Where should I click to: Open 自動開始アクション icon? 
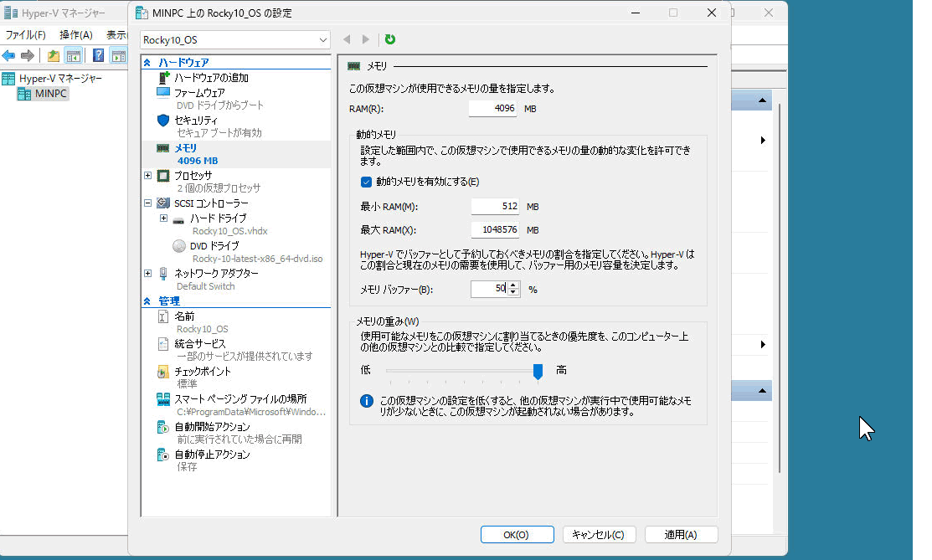[162, 427]
